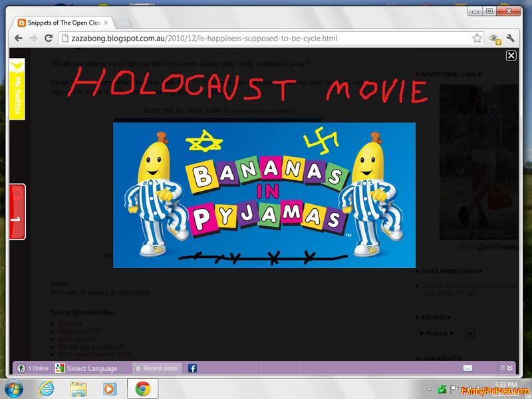The width and height of the screenshot is (532, 399).
Task: Open Internet Explorer from the taskbar
Action: (47, 388)
